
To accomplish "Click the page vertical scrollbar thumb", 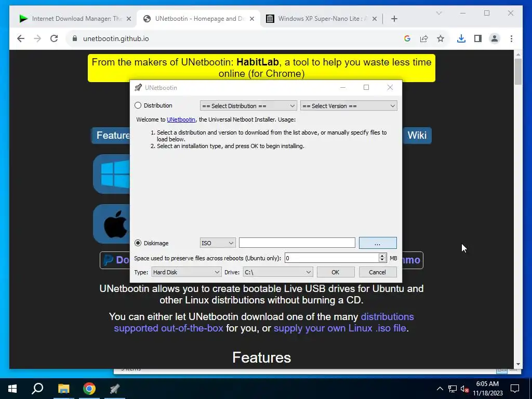I will [x=518, y=72].
